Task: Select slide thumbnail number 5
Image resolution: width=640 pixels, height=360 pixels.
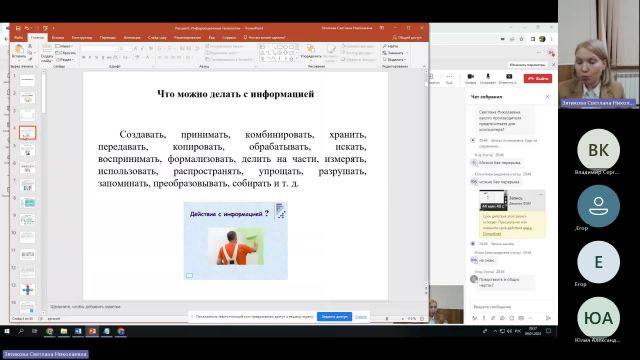Action: click(x=27, y=150)
